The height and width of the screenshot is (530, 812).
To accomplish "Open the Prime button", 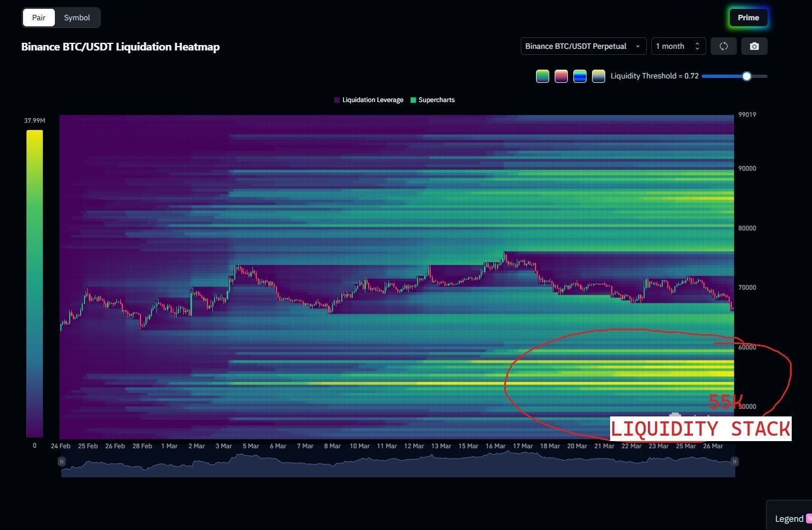I will click(748, 18).
